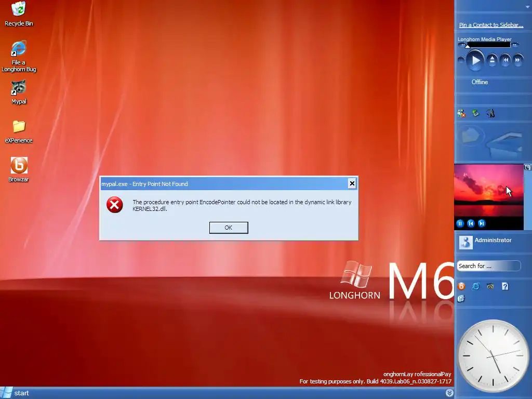532x399 pixels.
Task: Click the dark figure tray icon in sidebar
Action: [490, 113]
